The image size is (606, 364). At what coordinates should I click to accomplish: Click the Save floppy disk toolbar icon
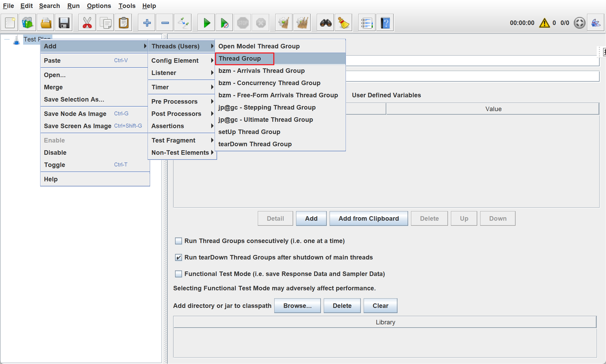pos(64,23)
